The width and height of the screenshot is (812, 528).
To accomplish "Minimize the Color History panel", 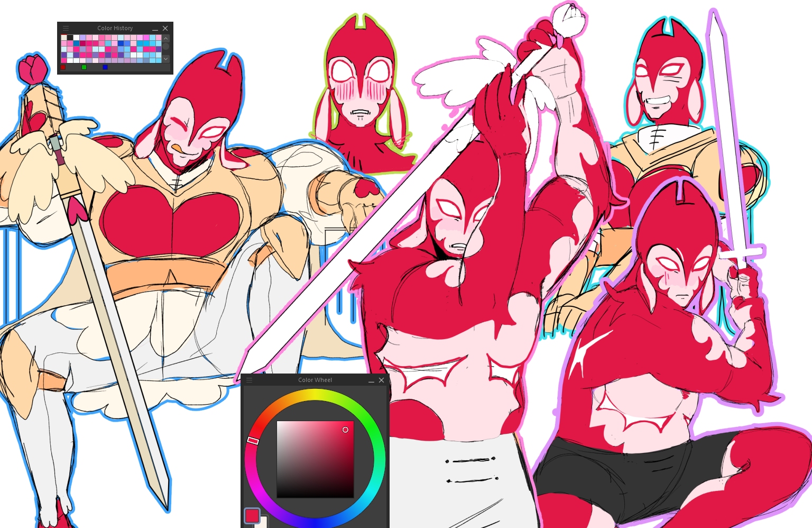I will (x=155, y=29).
